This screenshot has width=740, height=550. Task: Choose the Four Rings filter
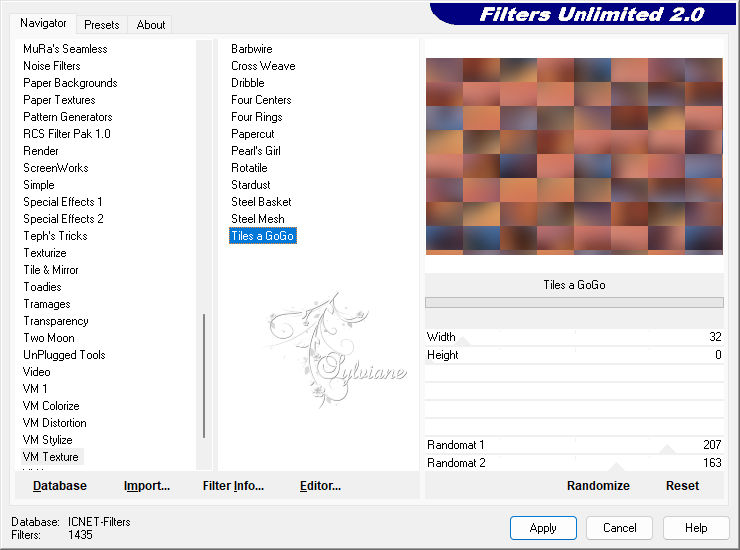[257, 117]
